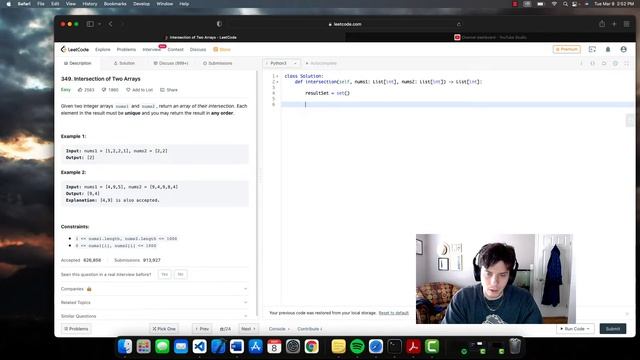Open the Contribute dropdown

tap(309, 329)
